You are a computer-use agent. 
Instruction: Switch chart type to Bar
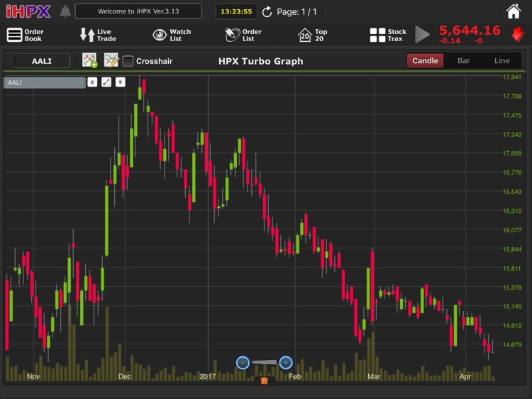point(463,61)
